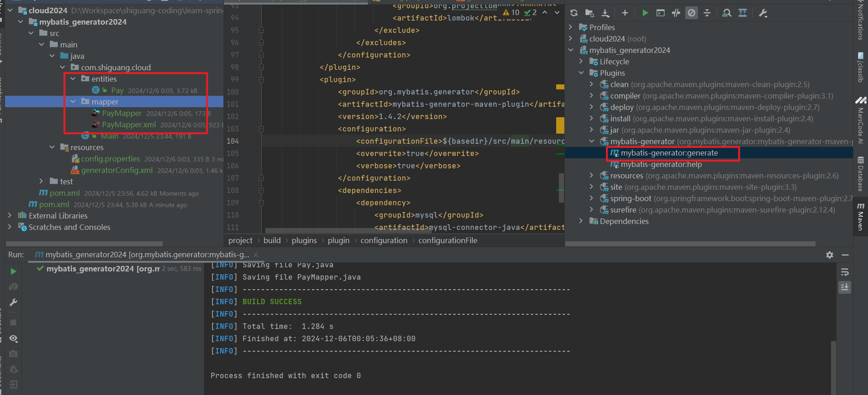Select mybatis-generator:generate goal
The width and height of the screenshot is (868, 395).
(669, 153)
